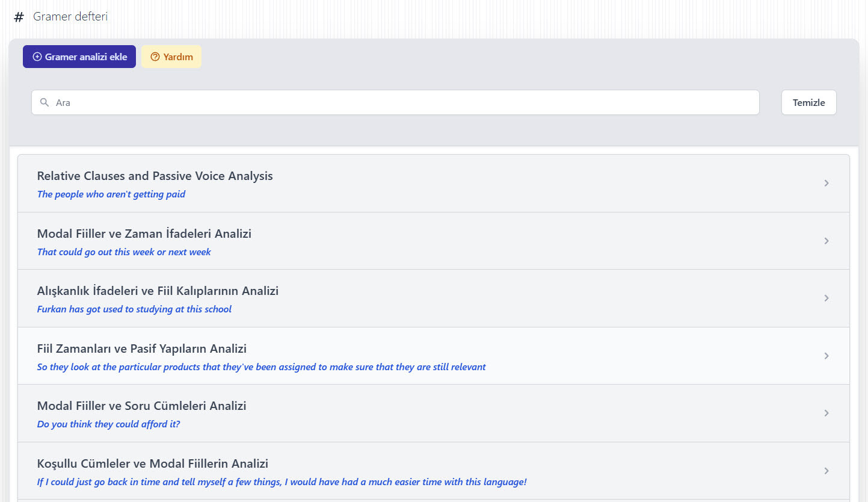Open the Yardım help button
This screenshot has width=868, height=502.
click(x=171, y=57)
